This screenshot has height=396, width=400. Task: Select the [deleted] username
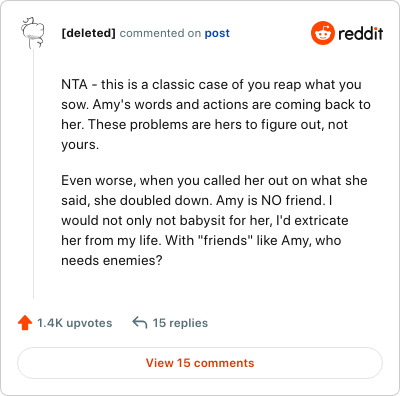coord(88,33)
